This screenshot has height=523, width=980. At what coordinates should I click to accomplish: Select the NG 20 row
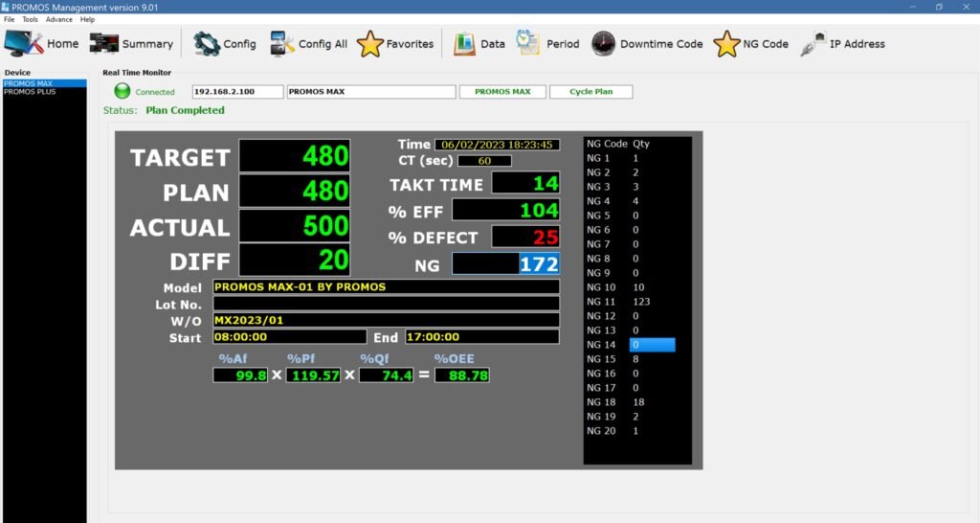tap(632, 431)
